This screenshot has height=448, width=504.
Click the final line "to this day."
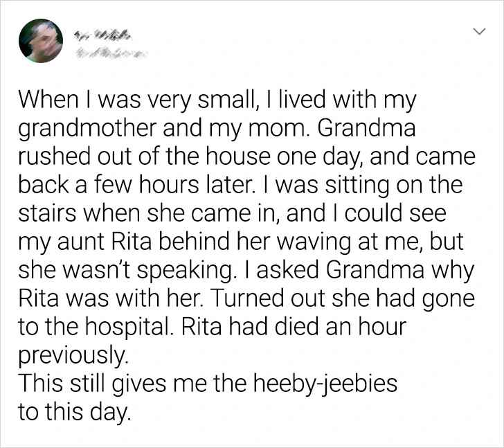click(x=74, y=414)
